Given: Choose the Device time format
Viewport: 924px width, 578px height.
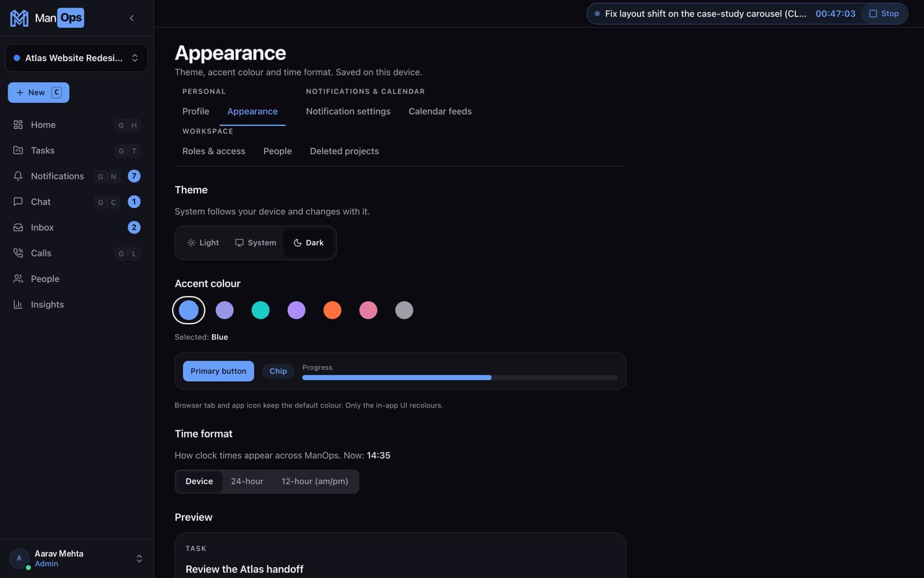Looking at the screenshot, I should click(199, 481).
